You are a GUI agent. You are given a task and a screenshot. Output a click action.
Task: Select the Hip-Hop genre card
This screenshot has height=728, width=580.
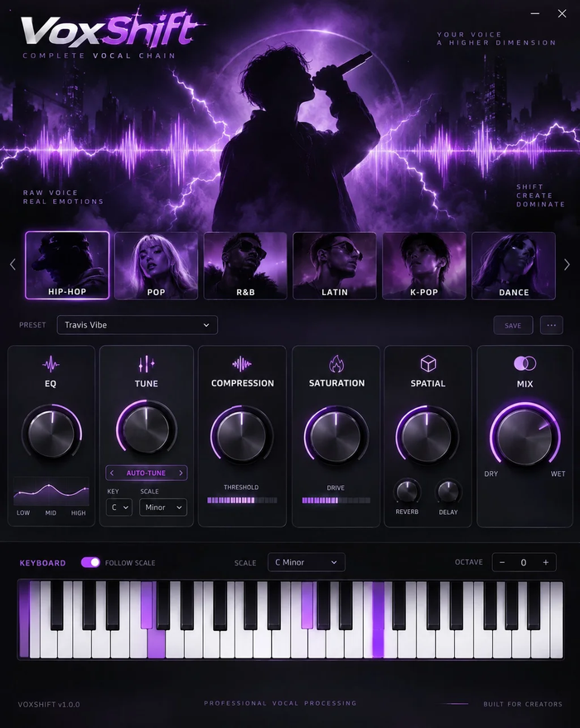point(67,265)
